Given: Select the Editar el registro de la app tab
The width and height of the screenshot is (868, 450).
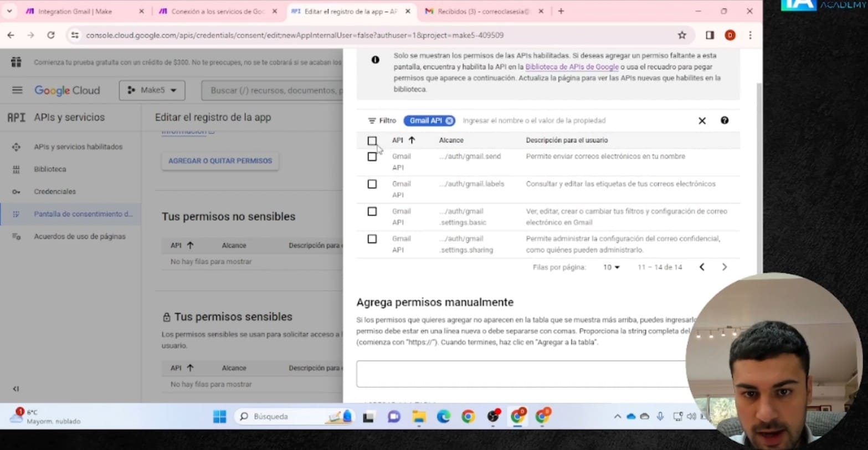Looking at the screenshot, I should tap(351, 11).
